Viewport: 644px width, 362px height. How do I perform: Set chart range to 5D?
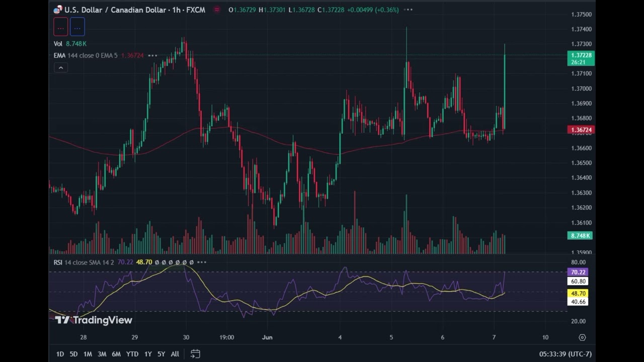[73, 354]
